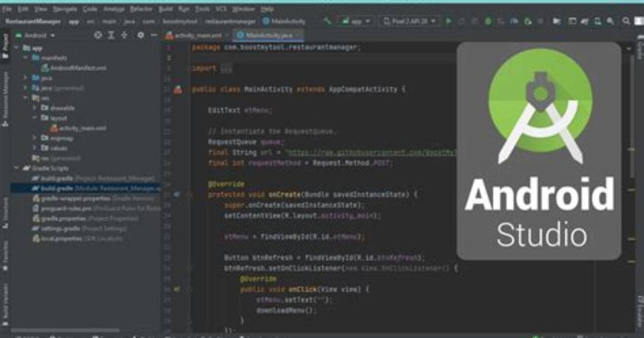This screenshot has width=644, height=338.
Task: Open the Tools menu
Action: point(202,9)
